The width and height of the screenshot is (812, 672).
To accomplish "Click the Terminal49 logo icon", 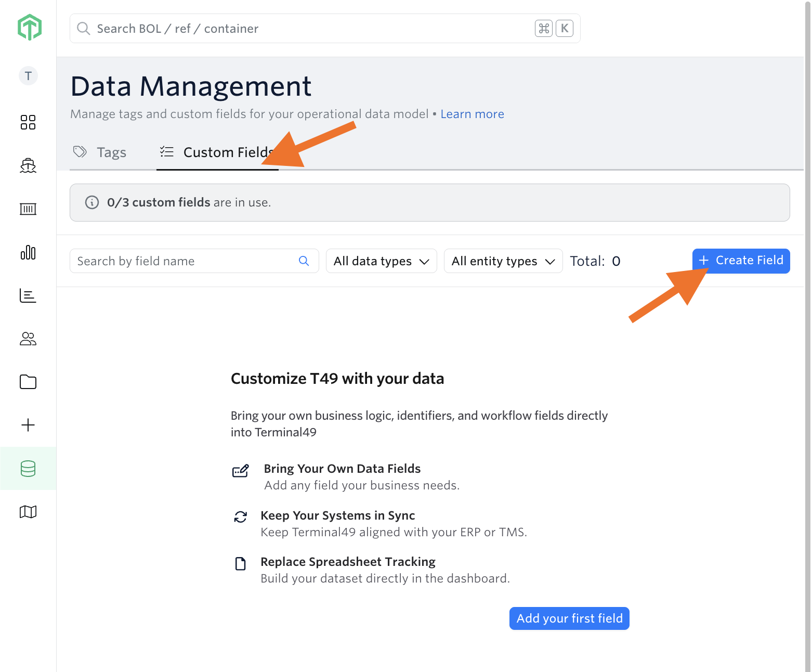I will tap(29, 27).
